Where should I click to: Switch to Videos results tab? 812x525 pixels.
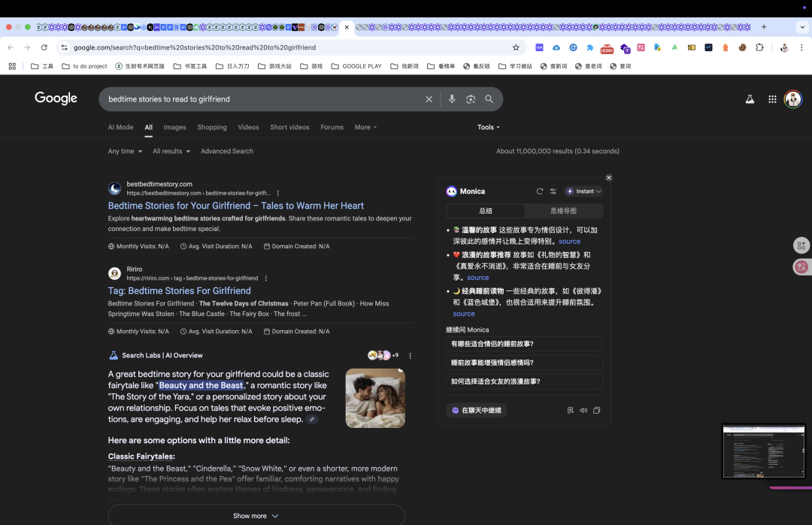click(248, 127)
